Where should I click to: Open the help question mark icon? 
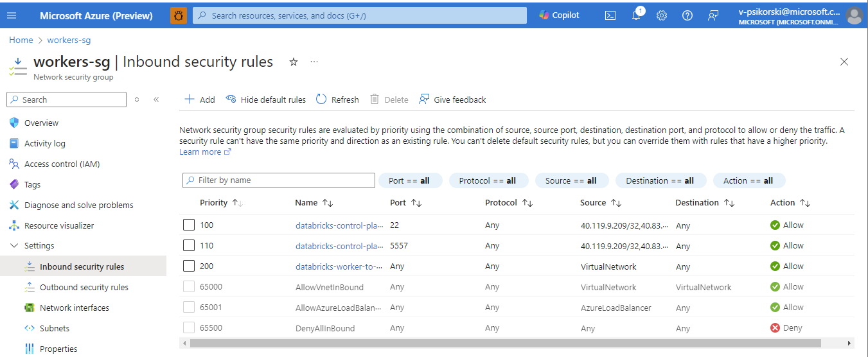pyautogui.click(x=687, y=15)
